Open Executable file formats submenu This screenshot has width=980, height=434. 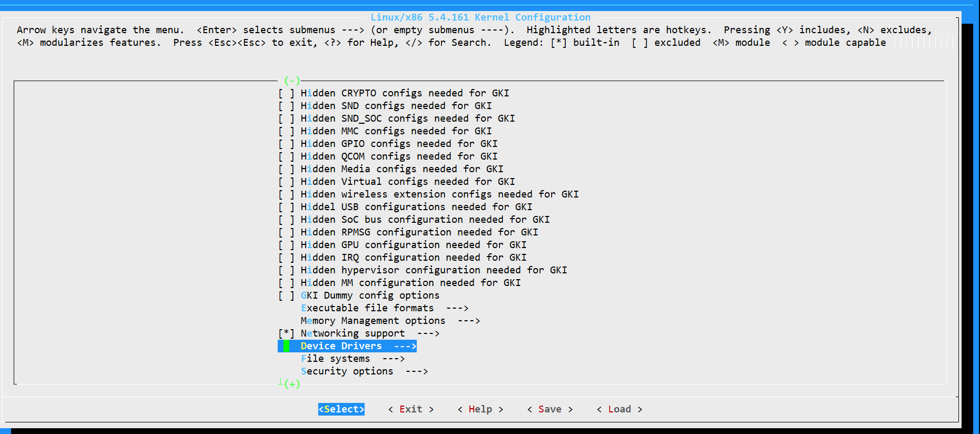click(385, 308)
